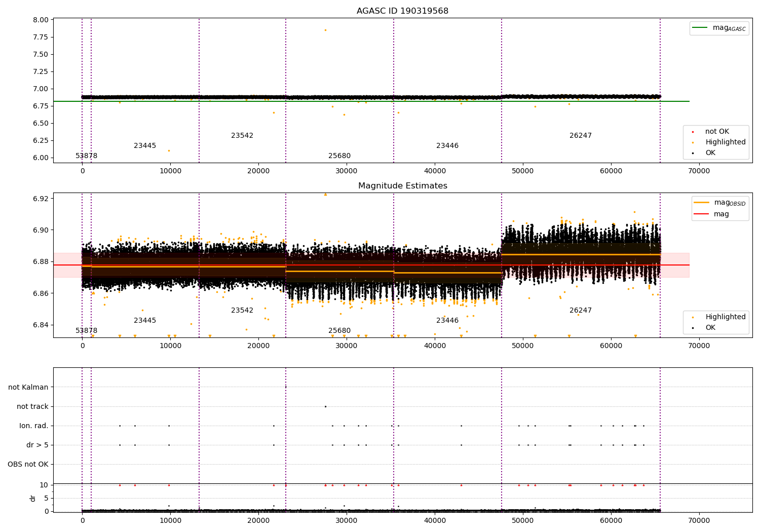Viewport: 760px width, 532px height.
Task: Click the 50000 x-tick under bottom plot
Action: pyautogui.click(x=522, y=520)
